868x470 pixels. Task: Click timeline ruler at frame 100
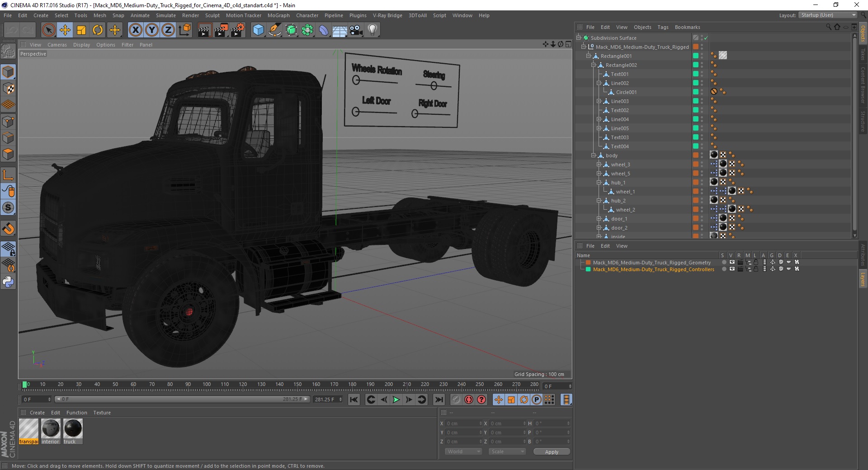pyautogui.click(x=207, y=385)
